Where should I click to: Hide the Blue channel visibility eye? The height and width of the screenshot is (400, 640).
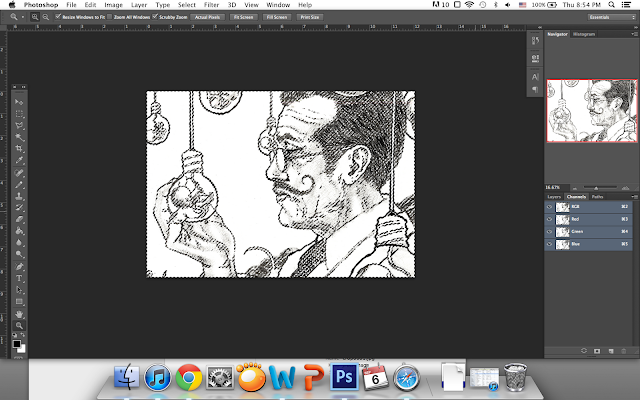[x=549, y=244]
